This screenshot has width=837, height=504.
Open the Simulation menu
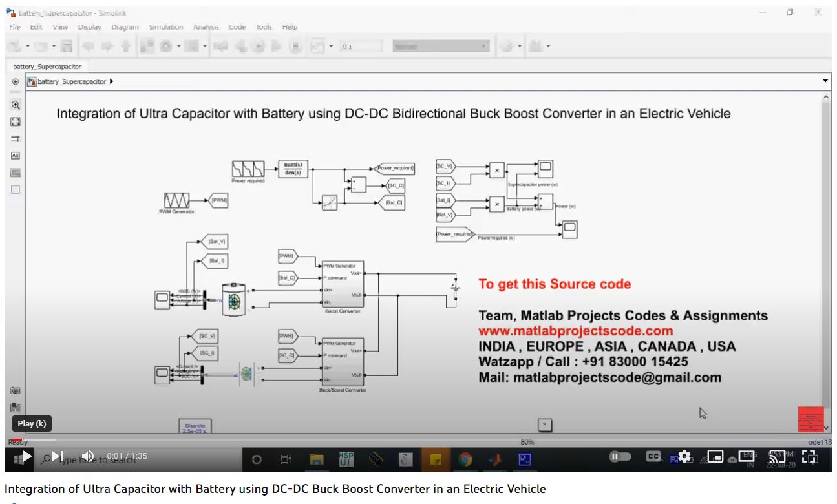(165, 27)
